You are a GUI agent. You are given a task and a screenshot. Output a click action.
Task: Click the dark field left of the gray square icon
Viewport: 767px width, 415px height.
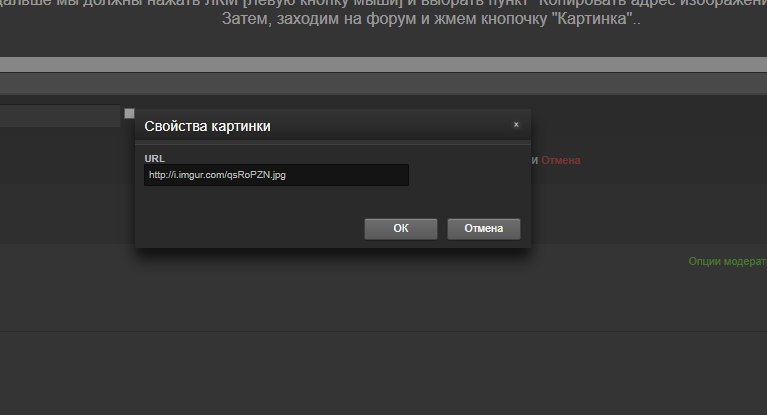pyautogui.click(x=60, y=116)
